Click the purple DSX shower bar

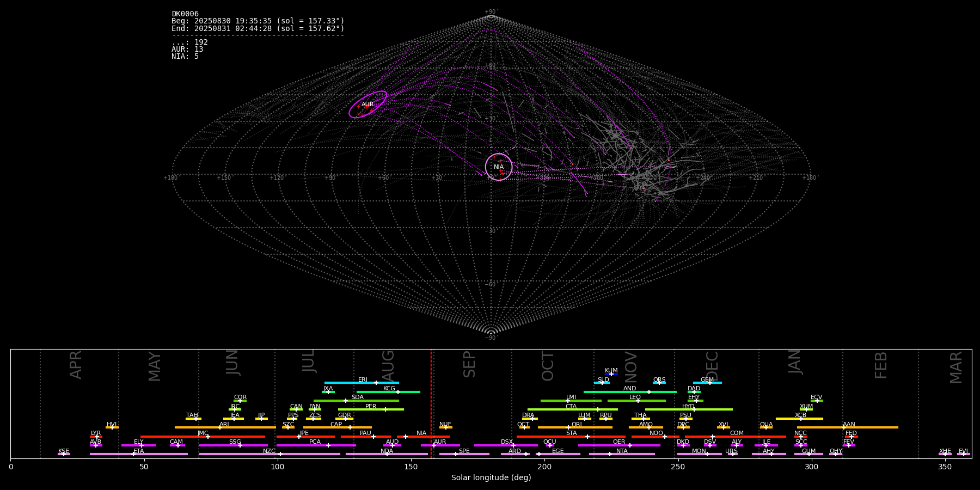(506, 445)
